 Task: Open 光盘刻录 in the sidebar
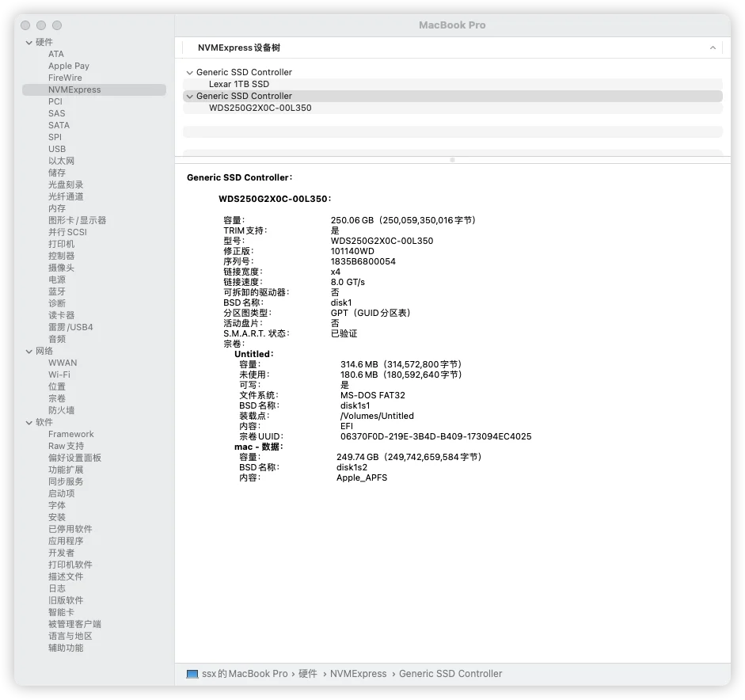(66, 185)
